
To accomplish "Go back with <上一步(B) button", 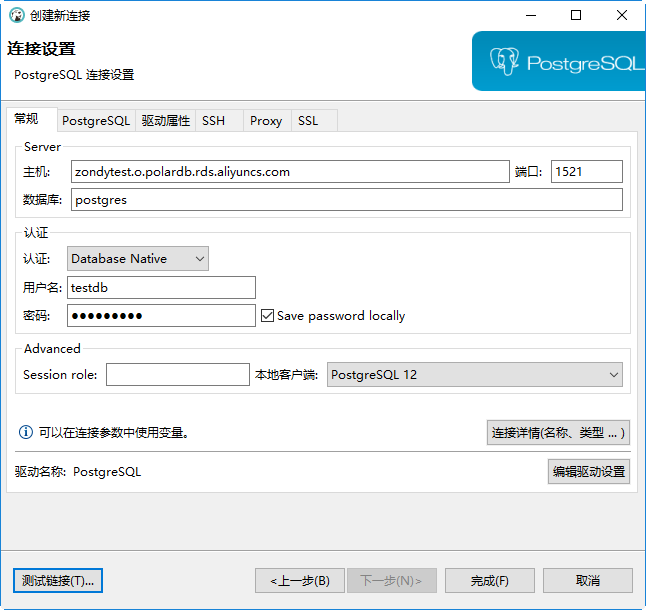I will [300, 580].
